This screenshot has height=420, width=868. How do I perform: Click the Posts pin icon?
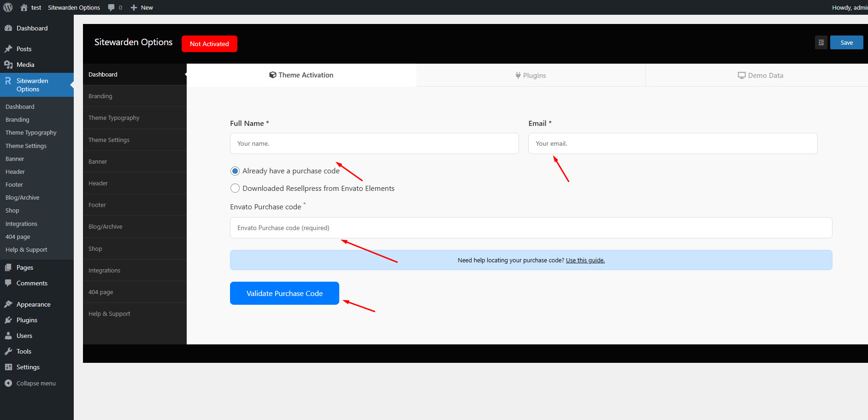pos(8,49)
